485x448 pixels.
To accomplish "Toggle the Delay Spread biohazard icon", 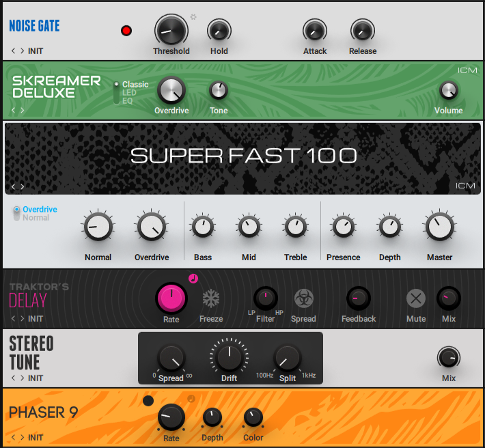I will 303,298.
